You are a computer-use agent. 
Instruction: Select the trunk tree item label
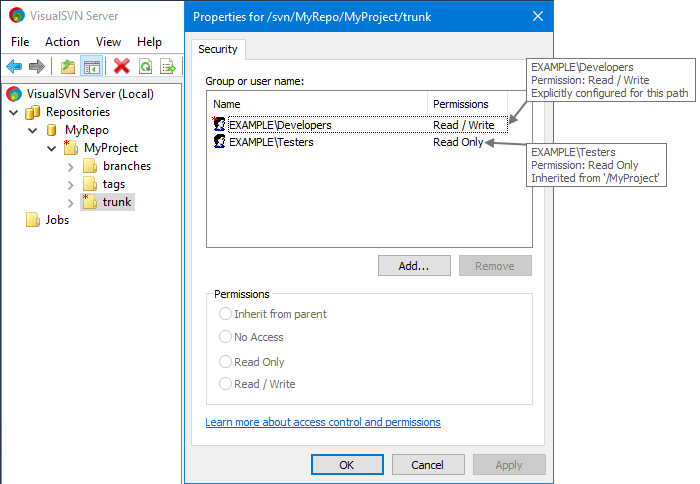(x=117, y=202)
